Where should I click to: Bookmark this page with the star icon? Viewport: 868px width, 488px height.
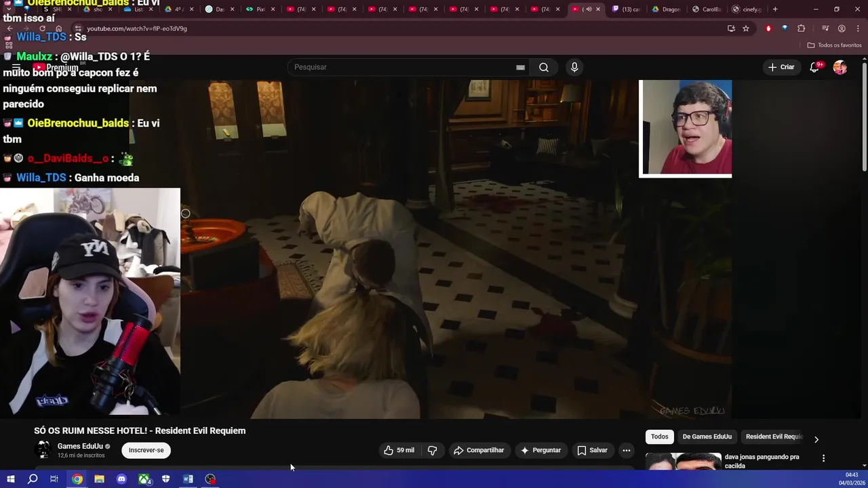(746, 28)
